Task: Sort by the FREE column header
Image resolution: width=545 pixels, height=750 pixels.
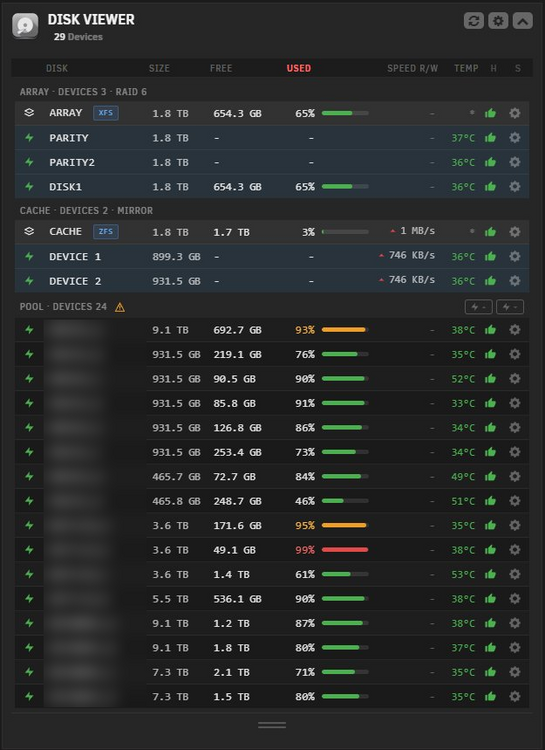Action: (221, 68)
